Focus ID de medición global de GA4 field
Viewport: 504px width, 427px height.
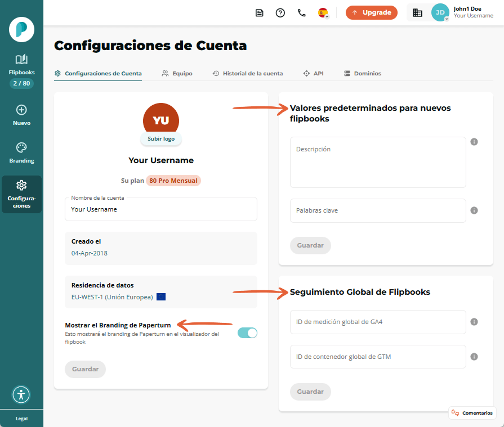click(378, 322)
